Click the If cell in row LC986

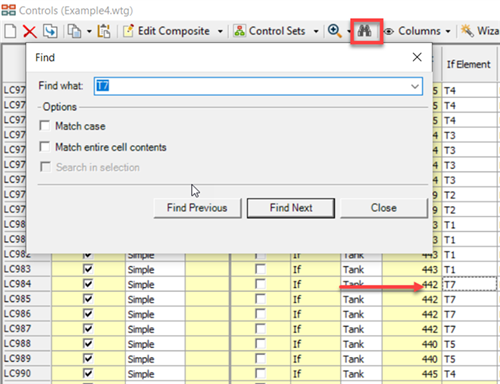pos(315,314)
